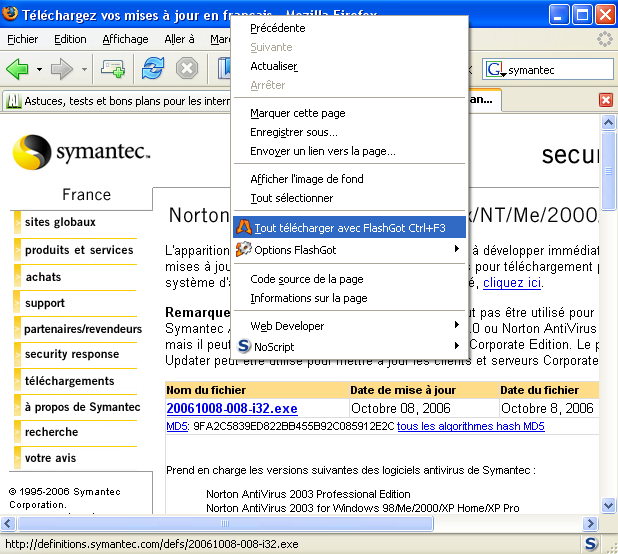Open the Fichier menu
The height and width of the screenshot is (554, 618).
tap(22, 39)
